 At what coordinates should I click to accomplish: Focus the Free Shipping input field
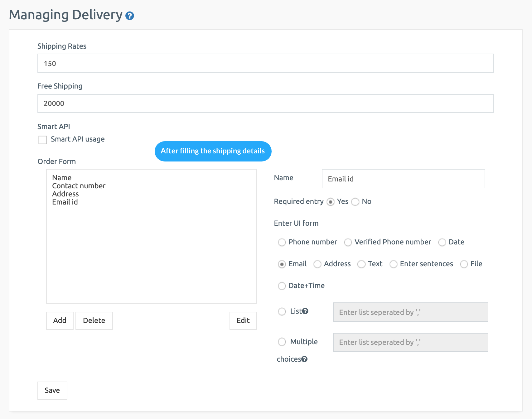tap(265, 104)
